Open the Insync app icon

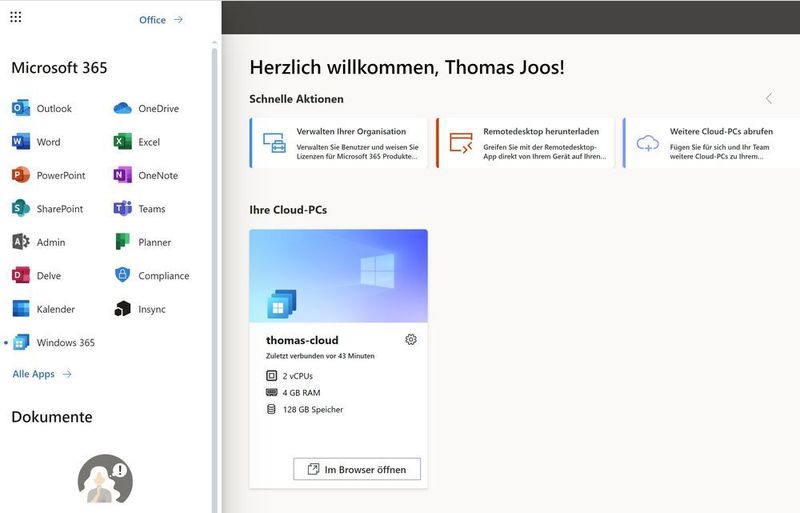[122, 309]
